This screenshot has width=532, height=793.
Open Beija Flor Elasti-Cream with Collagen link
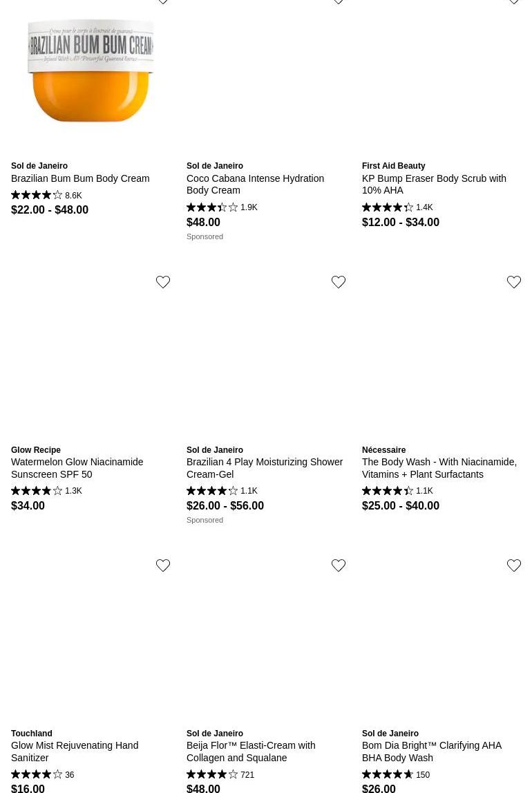pyautogui.click(x=251, y=752)
